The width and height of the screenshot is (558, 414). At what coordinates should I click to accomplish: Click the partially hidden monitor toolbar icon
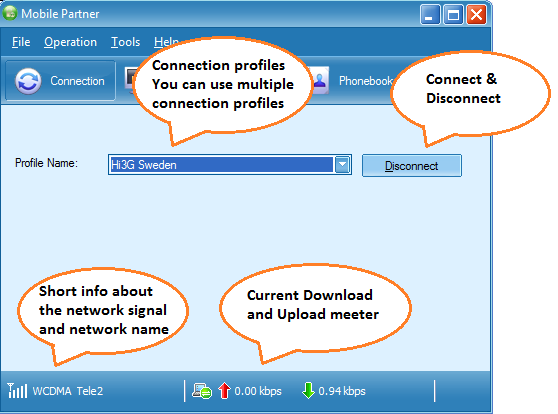pyautogui.click(x=130, y=79)
